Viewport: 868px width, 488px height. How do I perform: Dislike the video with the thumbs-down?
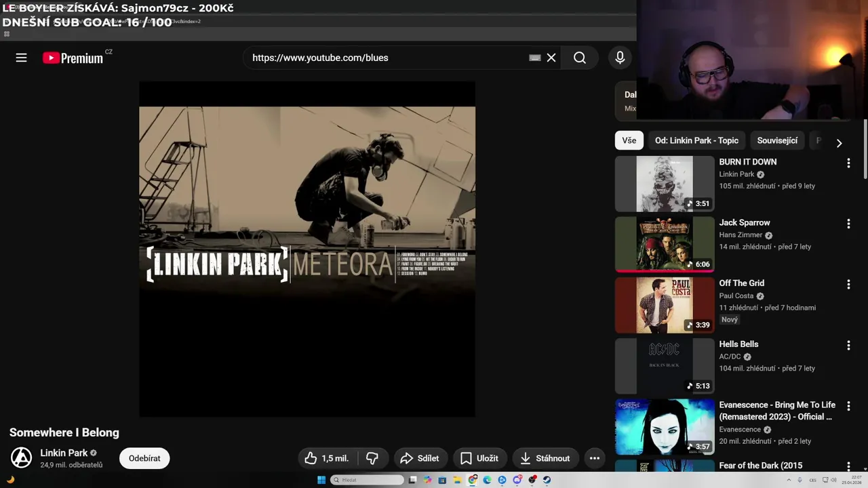pyautogui.click(x=372, y=458)
